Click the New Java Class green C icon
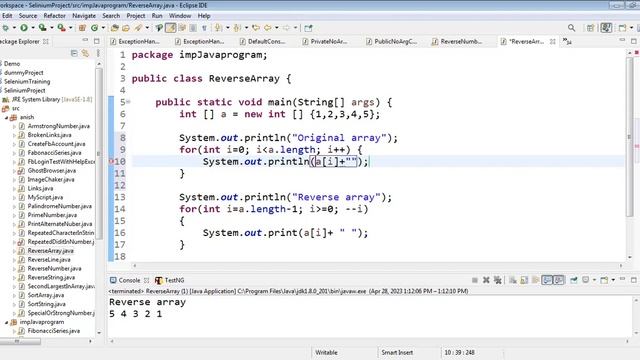This screenshot has height=360, width=640. tap(94, 28)
